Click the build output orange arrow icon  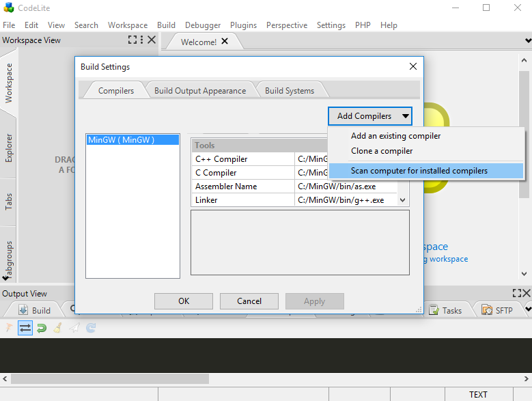(9, 328)
